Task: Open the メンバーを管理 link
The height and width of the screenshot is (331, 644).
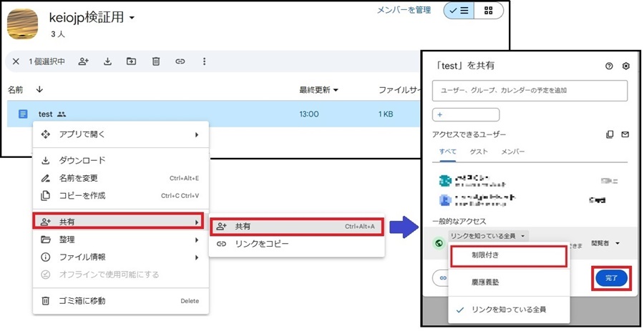Action: [404, 10]
